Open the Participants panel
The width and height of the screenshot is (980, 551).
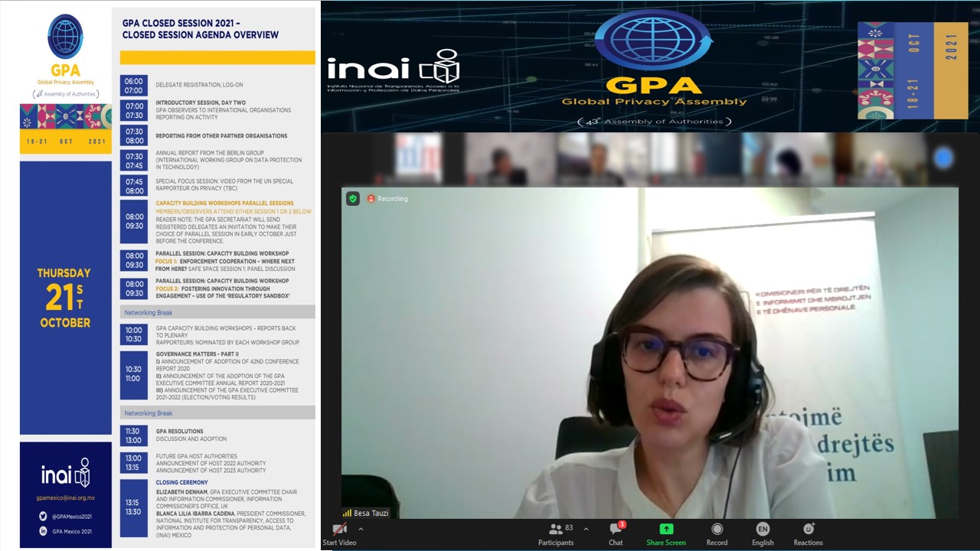coord(556,530)
